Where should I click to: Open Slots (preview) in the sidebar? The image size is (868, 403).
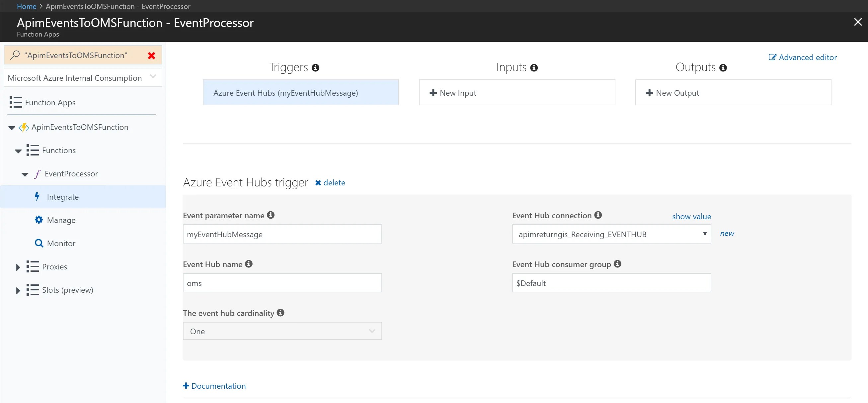68,290
